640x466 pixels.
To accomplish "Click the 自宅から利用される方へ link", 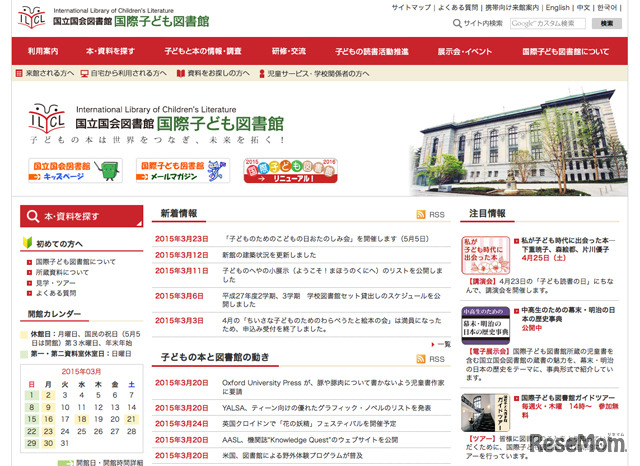I will point(129,73).
